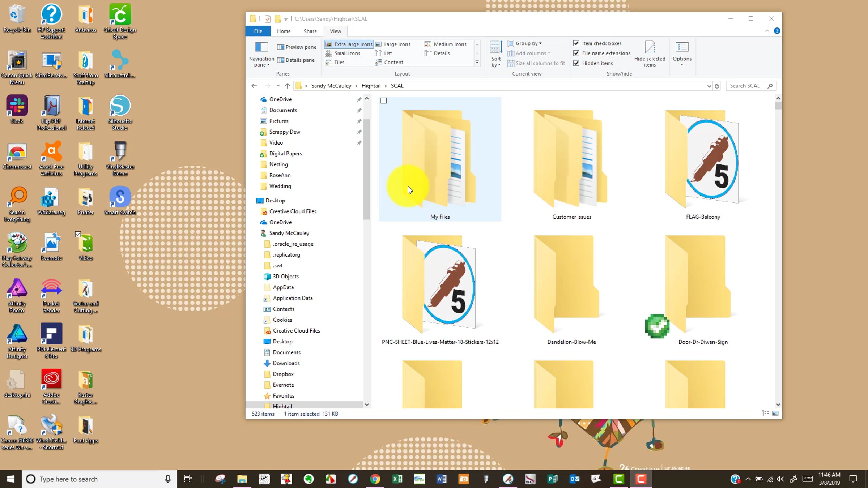
Task: Uncheck File name extensions option
Action: click(576, 53)
